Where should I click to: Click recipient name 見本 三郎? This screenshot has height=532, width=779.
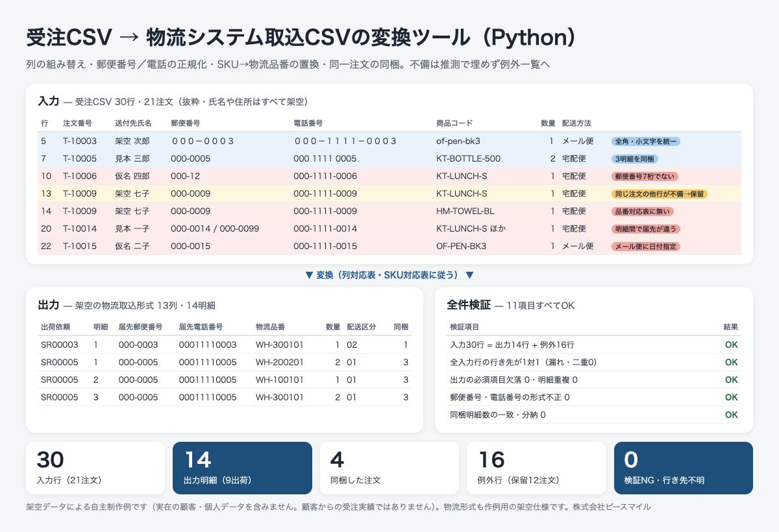(132, 158)
